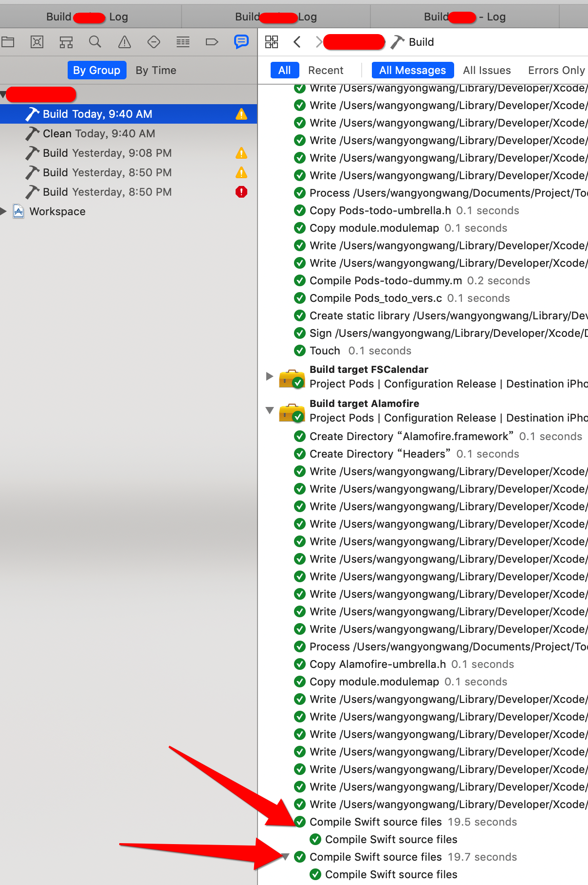588x885 pixels.
Task: Click the Build hammer breadcrumb
Action: (x=413, y=42)
